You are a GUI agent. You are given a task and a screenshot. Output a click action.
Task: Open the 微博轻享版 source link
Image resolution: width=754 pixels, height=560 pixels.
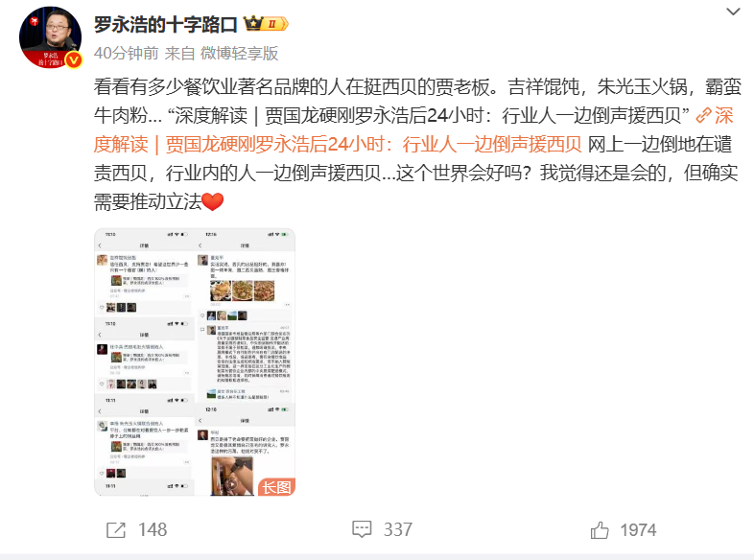[x=239, y=53]
